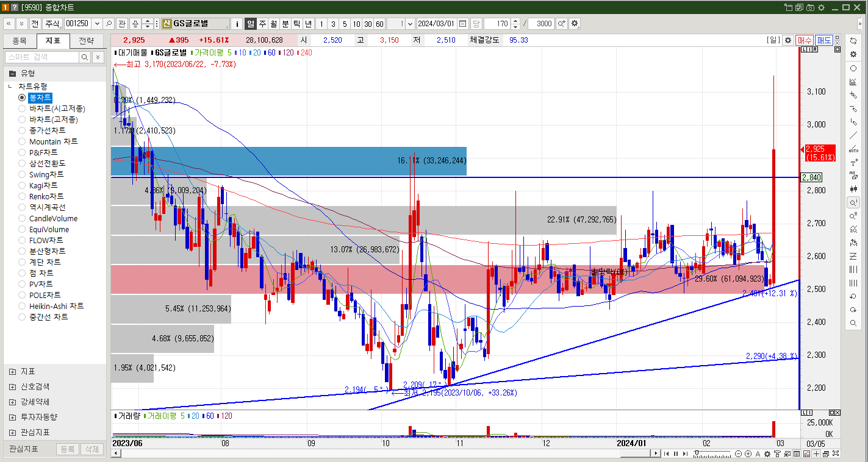Click the skip-to-start playback button
This screenshot has width=868, height=462.
click(666, 453)
